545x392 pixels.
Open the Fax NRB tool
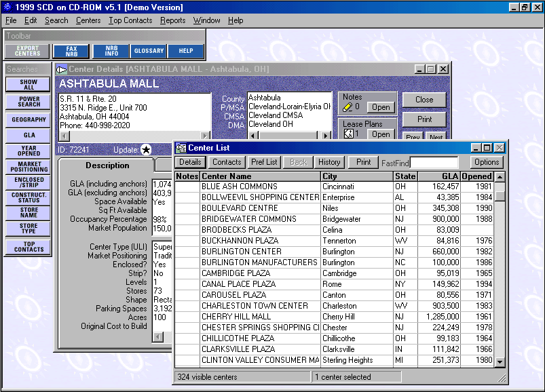[72, 51]
